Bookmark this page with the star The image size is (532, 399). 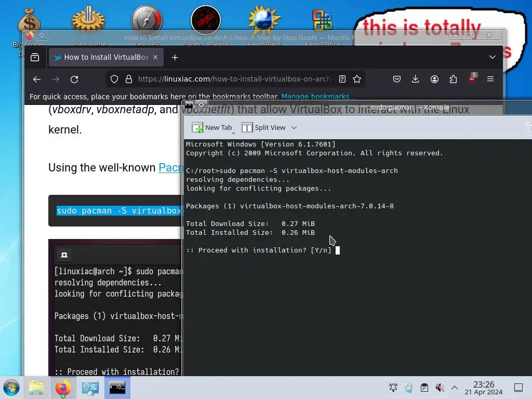click(356, 79)
